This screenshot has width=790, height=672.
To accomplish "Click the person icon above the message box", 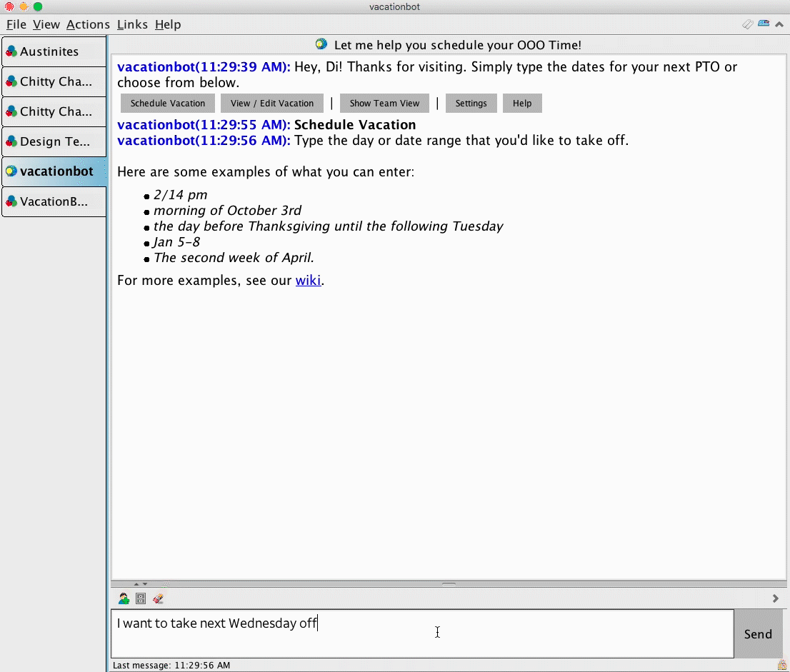I will click(124, 598).
